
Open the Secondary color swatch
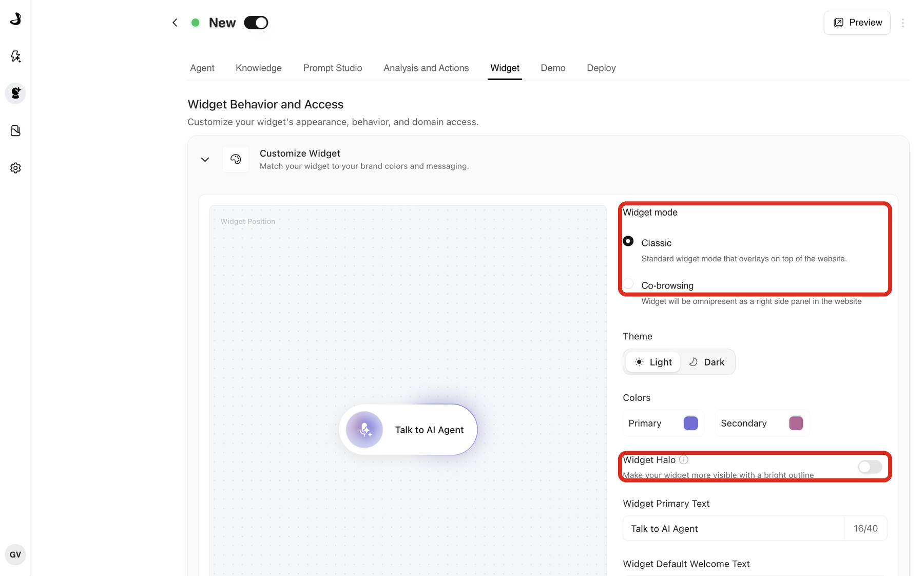pos(796,423)
